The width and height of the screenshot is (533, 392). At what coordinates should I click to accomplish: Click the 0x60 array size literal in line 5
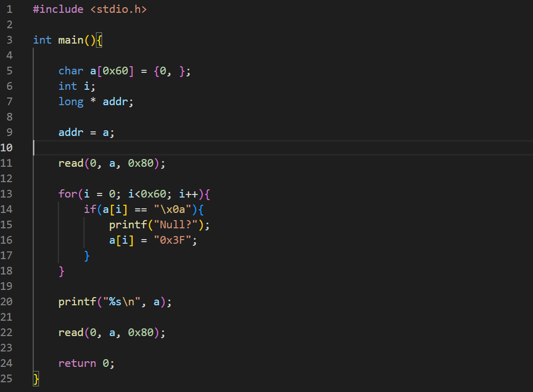click(x=115, y=71)
